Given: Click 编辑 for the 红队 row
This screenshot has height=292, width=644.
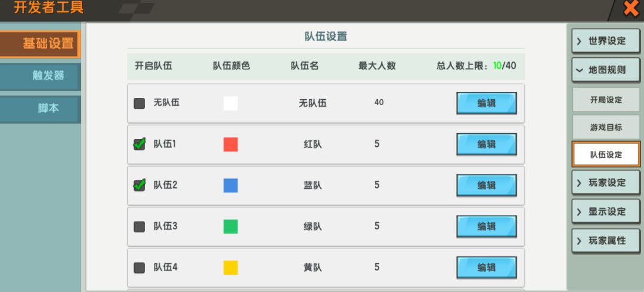Looking at the screenshot, I should [x=486, y=144].
